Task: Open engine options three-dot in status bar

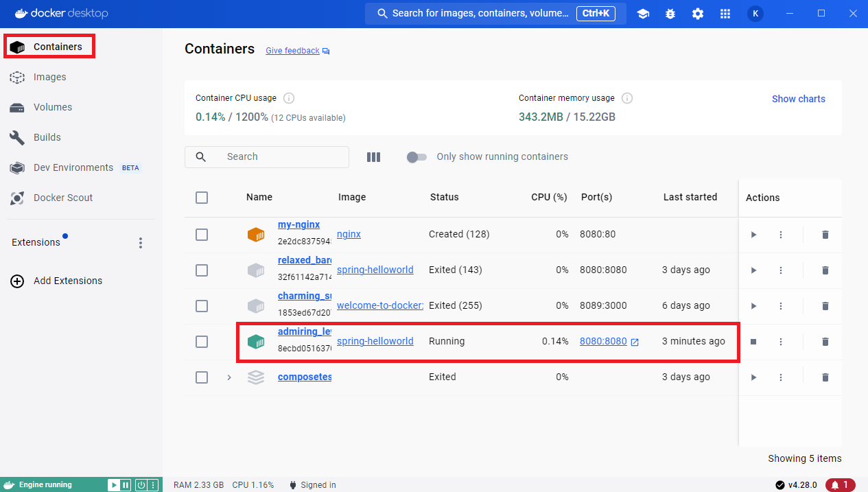Action: coord(152,485)
